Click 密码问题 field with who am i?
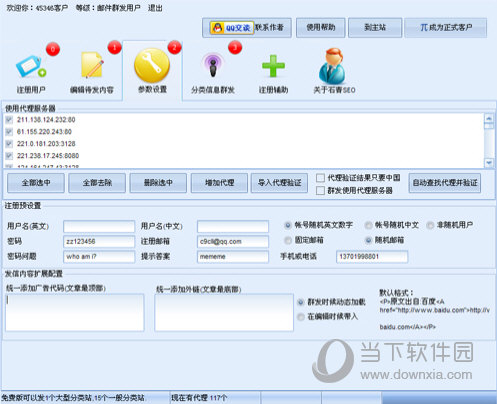 (x=99, y=257)
